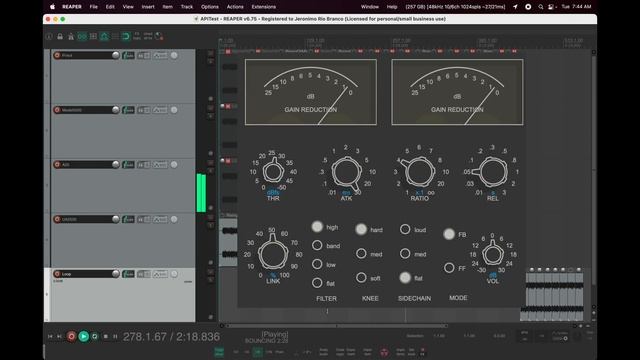Select the soft knee option
Screen dimensions: 640x360
pyautogui.click(x=361, y=278)
